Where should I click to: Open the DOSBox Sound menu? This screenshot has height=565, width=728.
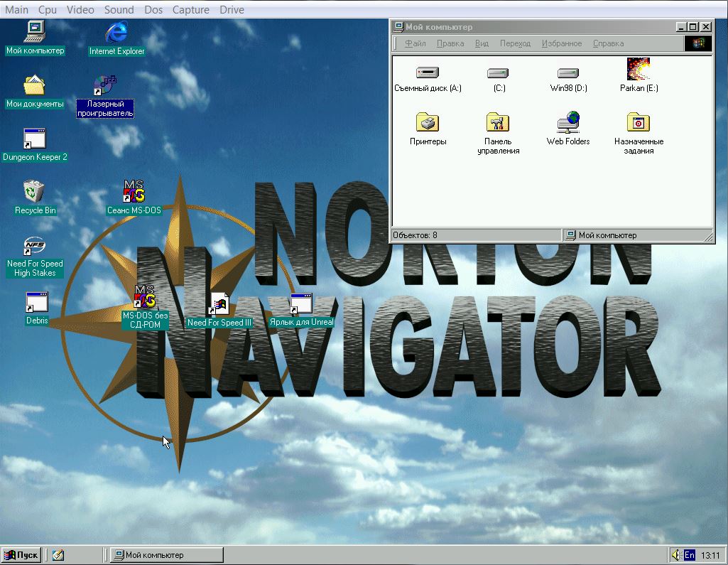click(119, 9)
